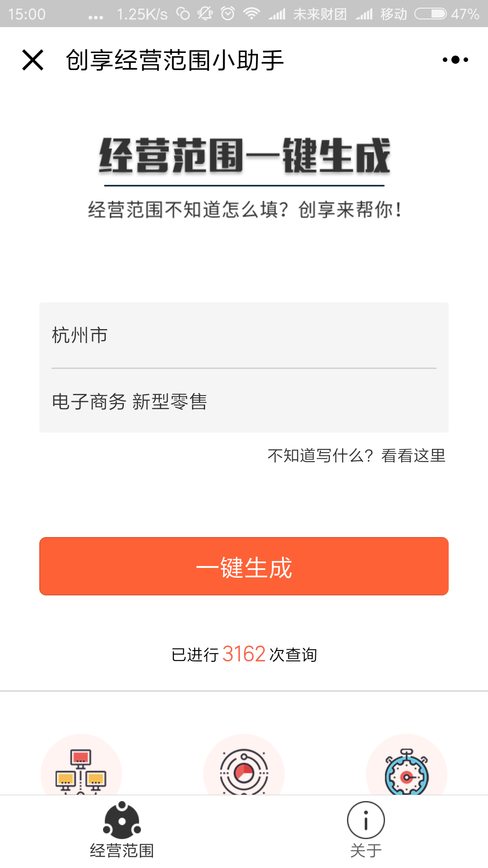Tap the networked computers icon
488x868 pixels.
click(81, 771)
